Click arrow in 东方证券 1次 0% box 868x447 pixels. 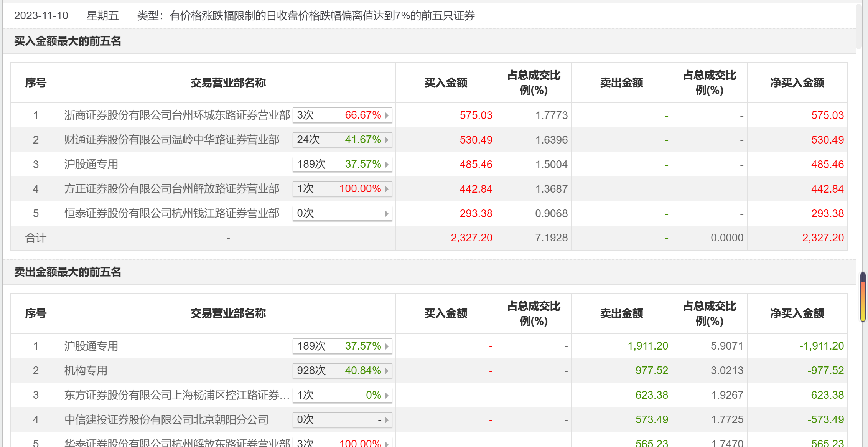point(387,395)
